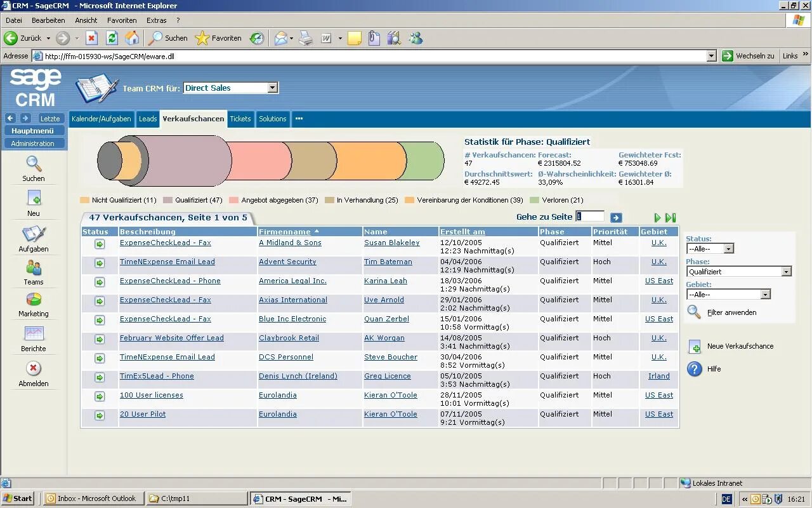Switch to the Leads tab
812x508 pixels.
pos(148,119)
